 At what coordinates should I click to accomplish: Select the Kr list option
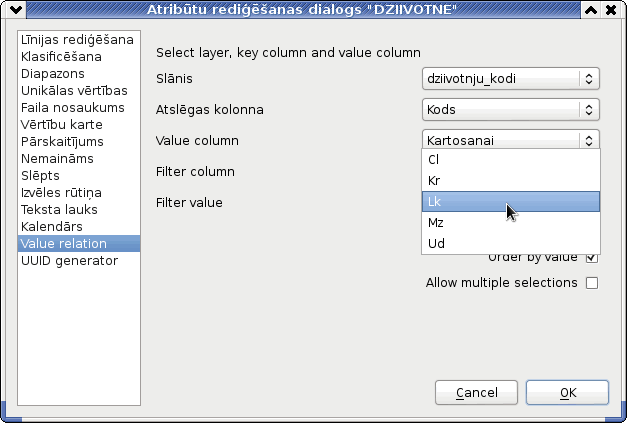pyautogui.click(x=511, y=181)
